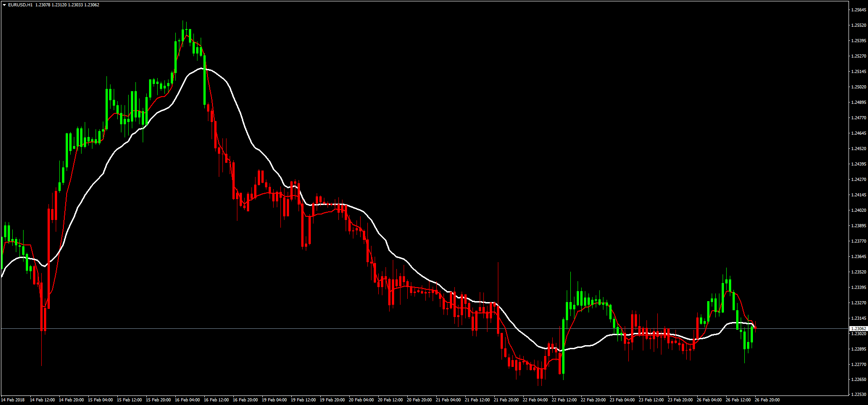Click the 26 Feb 20:00 time label
Screen dimensions: 868x405
pos(767,400)
